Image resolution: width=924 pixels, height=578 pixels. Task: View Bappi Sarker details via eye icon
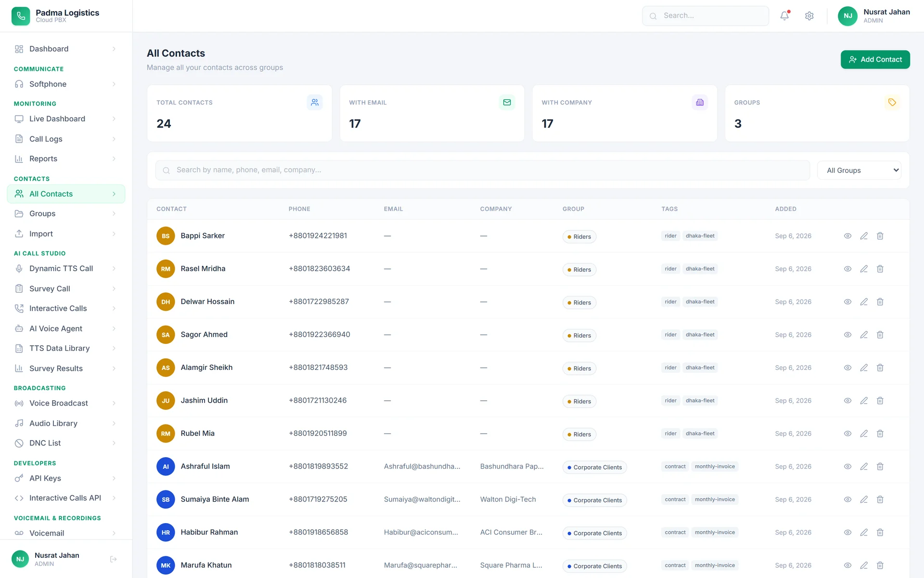click(x=848, y=236)
